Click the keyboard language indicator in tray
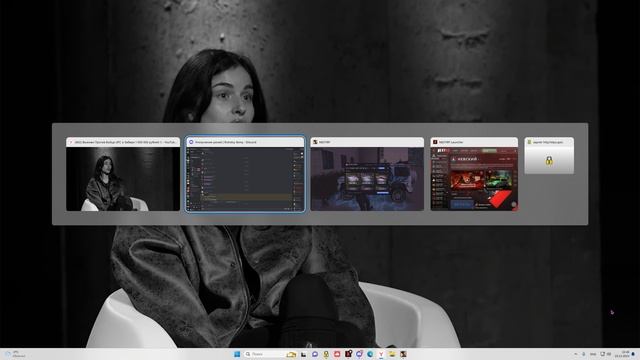 tap(593, 354)
